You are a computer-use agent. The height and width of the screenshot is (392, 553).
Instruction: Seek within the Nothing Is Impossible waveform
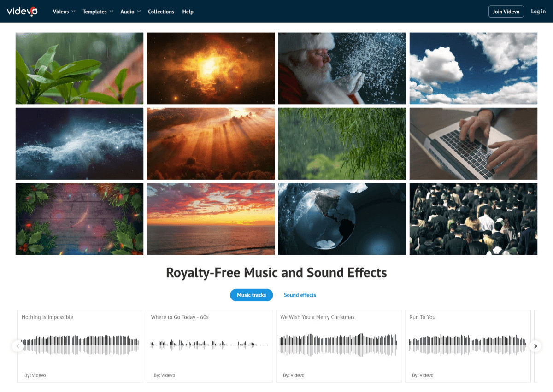[x=80, y=345]
